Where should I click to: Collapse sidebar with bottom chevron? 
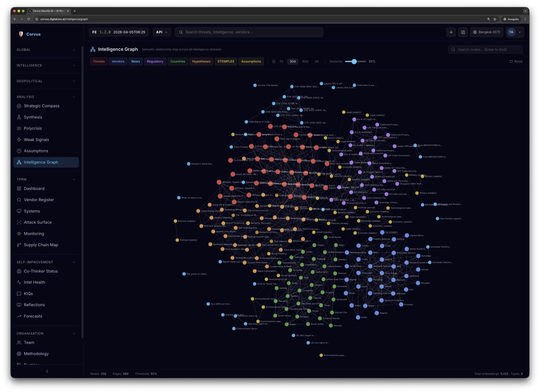[x=47, y=371]
